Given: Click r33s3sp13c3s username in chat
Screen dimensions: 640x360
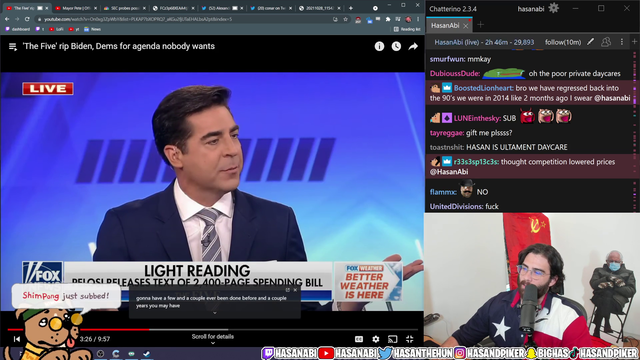Looking at the screenshot, I should 476,162.
